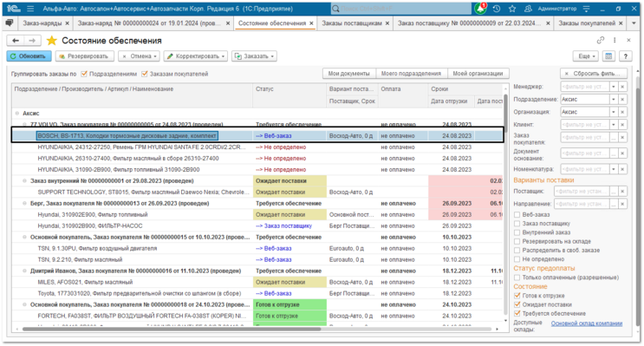Select the Моего подразделения quick filter

pyautogui.click(x=411, y=74)
